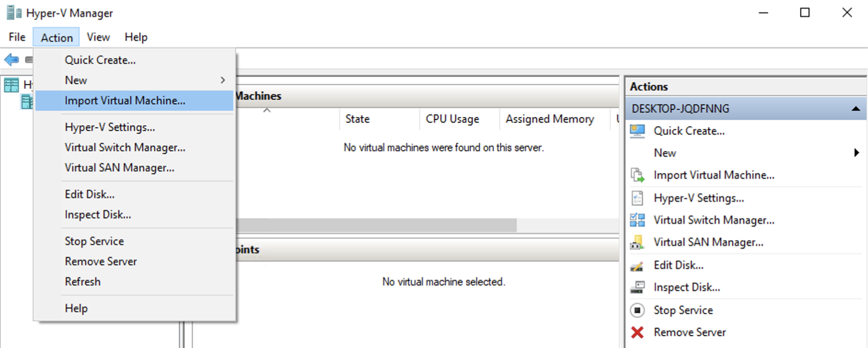The height and width of the screenshot is (348, 868).
Task: Click the Virtual SAN Manager icon in Actions pane
Action: pyautogui.click(x=638, y=242)
